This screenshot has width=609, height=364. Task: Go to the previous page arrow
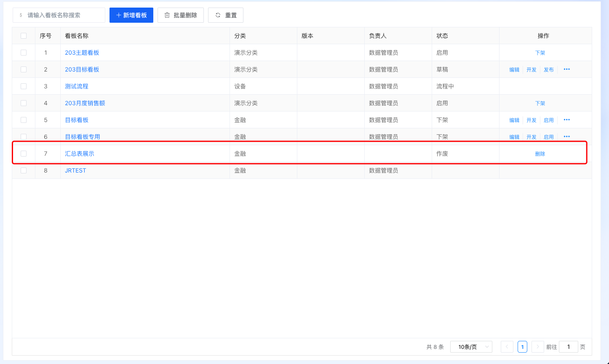click(x=507, y=347)
